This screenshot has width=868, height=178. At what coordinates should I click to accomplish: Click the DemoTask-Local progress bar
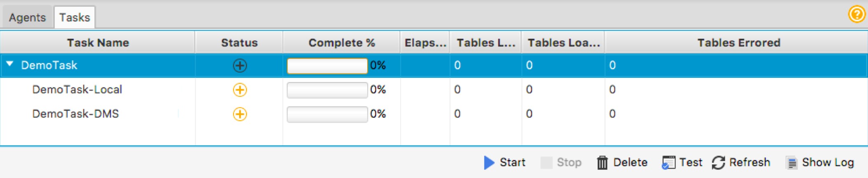(327, 90)
